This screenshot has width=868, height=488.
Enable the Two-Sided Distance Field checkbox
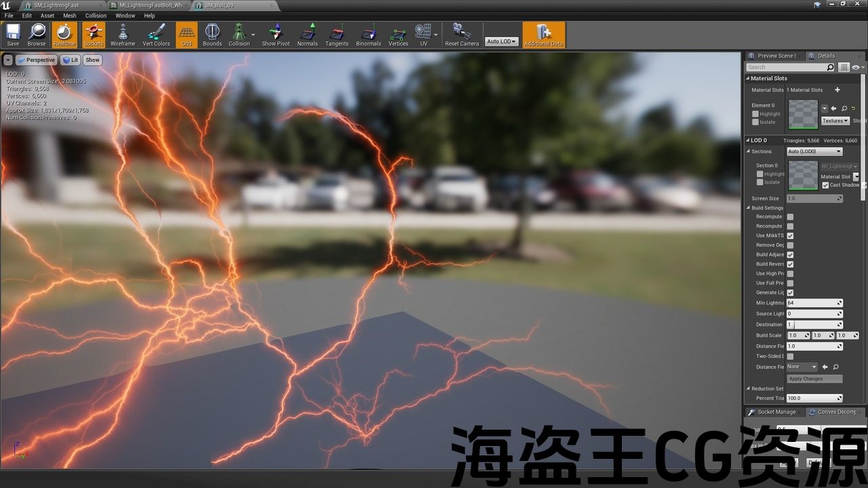pos(790,357)
